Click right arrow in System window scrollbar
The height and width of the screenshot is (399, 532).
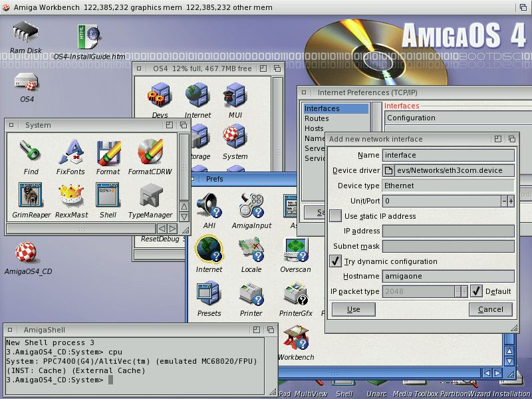tap(172, 229)
